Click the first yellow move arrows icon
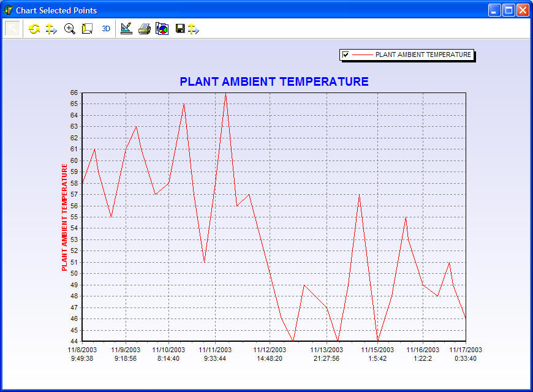This screenshot has height=392, width=533. [51, 29]
